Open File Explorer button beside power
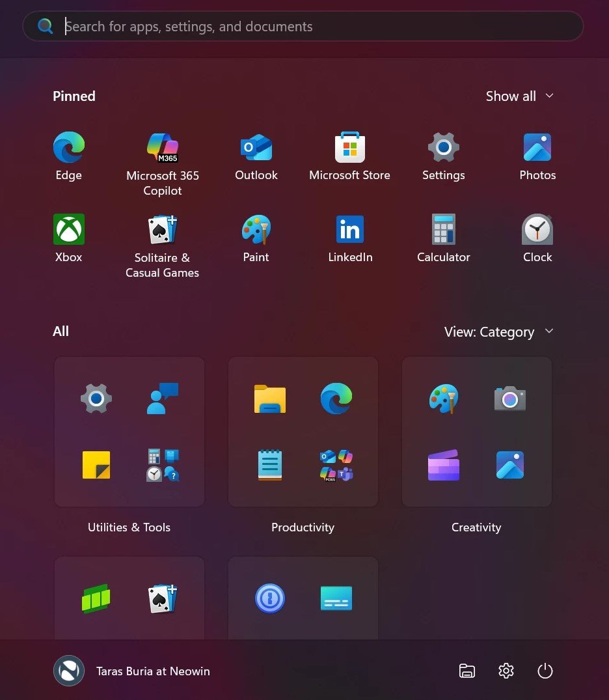The height and width of the screenshot is (700, 609). coord(467,671)
